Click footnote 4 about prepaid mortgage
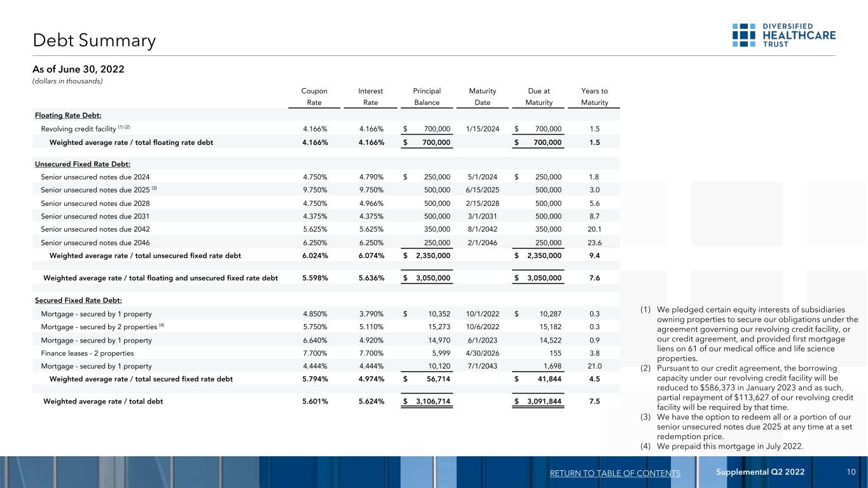This screenshot has height=488, width=868. [x=722, y=446]
